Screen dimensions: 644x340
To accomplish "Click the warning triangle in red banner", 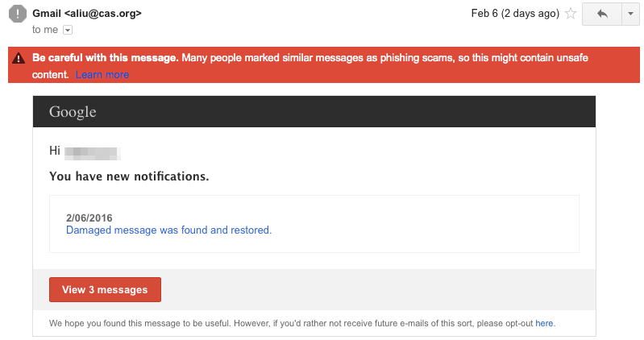I will pyautogui.click(x=19, y=58).
